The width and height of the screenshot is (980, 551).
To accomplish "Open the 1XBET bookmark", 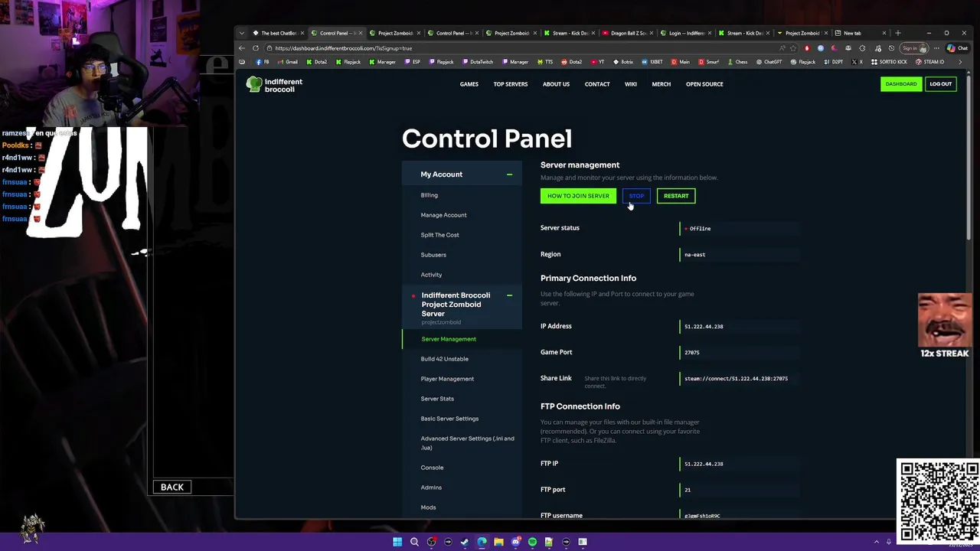I will [x=652, y=62].
